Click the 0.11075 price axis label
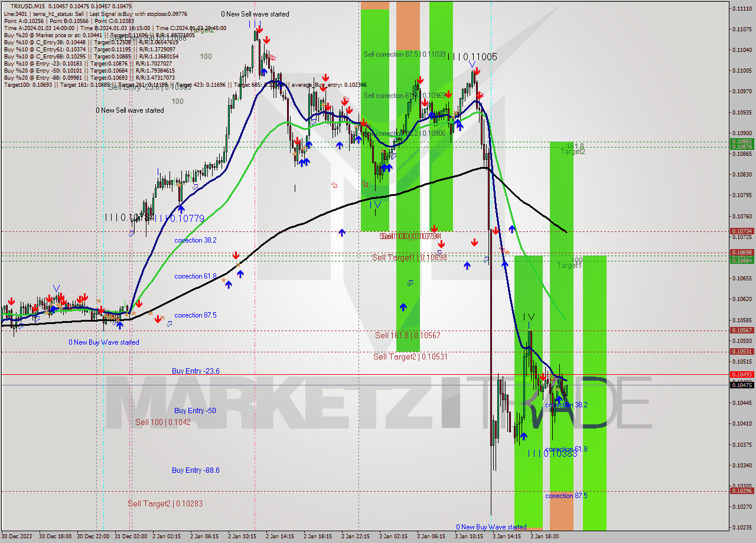 [x=742, y=29]
